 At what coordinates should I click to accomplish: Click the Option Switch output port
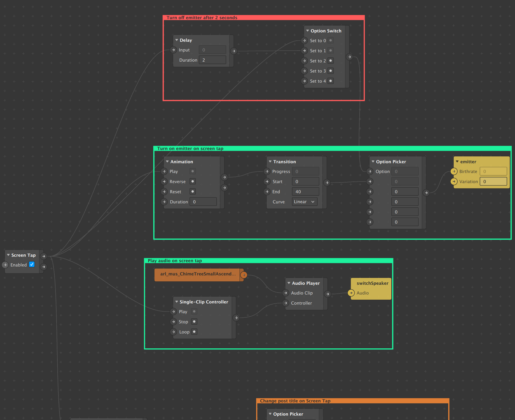coord(350,57)
